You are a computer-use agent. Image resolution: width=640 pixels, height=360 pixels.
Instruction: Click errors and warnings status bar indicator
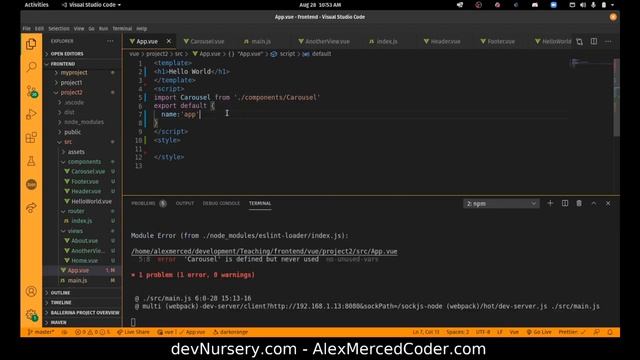tap(93, 332)
